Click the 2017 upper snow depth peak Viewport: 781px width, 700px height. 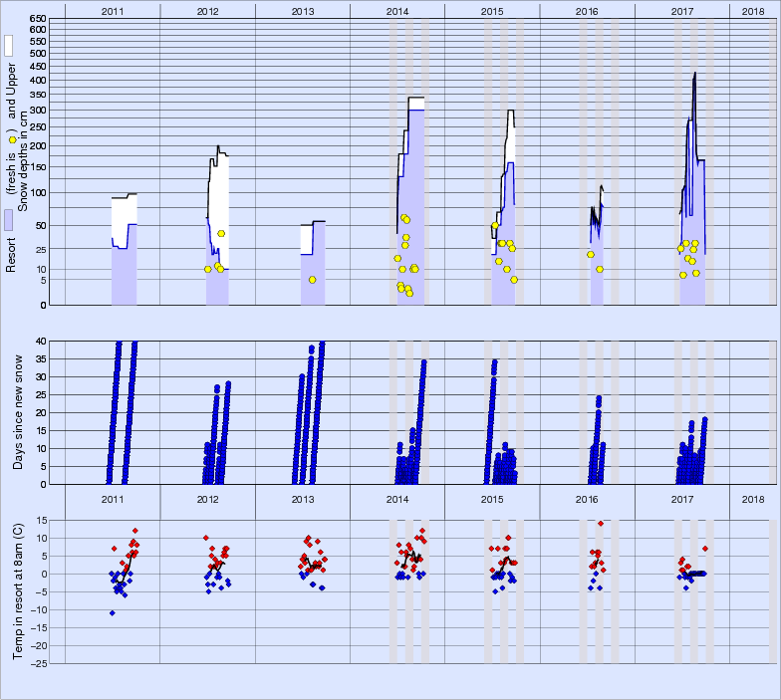point(694,73)
